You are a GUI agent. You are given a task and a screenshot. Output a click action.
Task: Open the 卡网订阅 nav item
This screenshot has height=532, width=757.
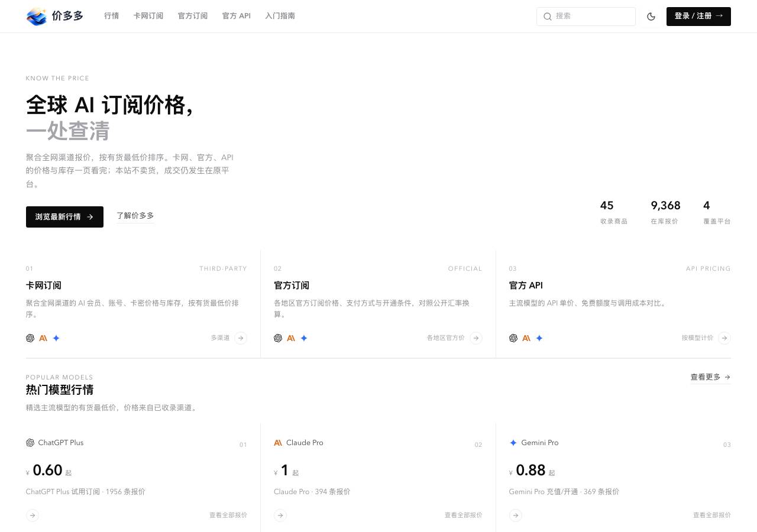coord(148,16)
